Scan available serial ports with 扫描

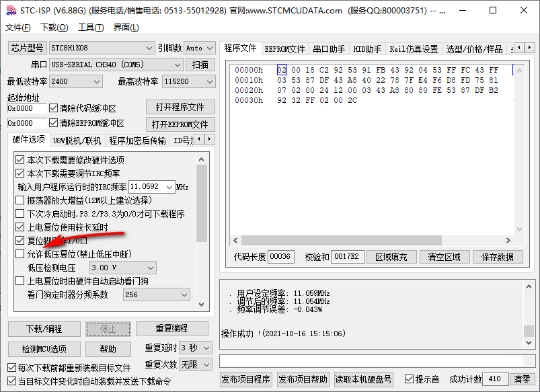[200, 65]
